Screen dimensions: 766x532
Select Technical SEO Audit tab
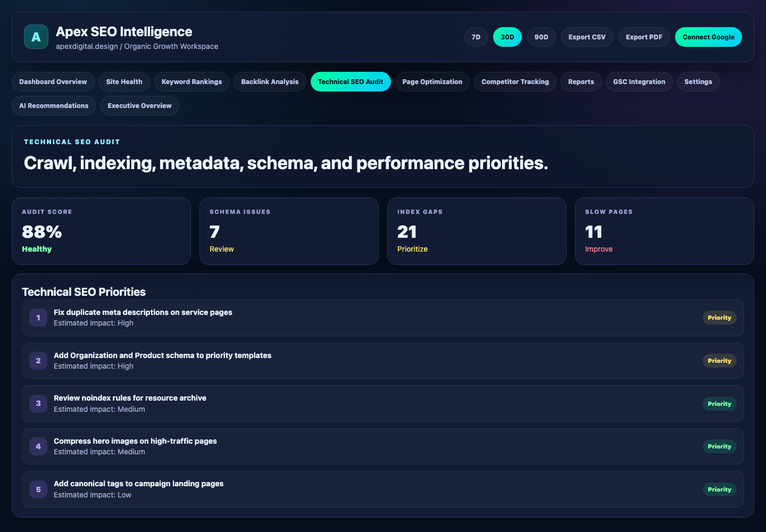click(351, 82)
